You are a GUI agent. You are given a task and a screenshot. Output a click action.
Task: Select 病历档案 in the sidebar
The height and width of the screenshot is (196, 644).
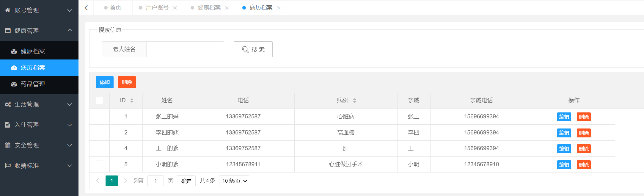(x=39, y=68)
